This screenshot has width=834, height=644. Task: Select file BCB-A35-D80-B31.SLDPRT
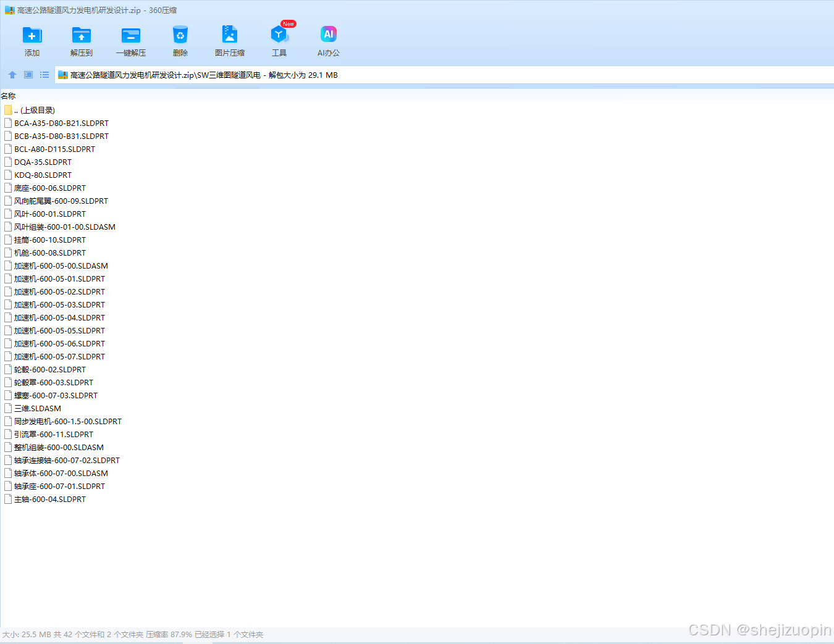click(x=57, y=136)
